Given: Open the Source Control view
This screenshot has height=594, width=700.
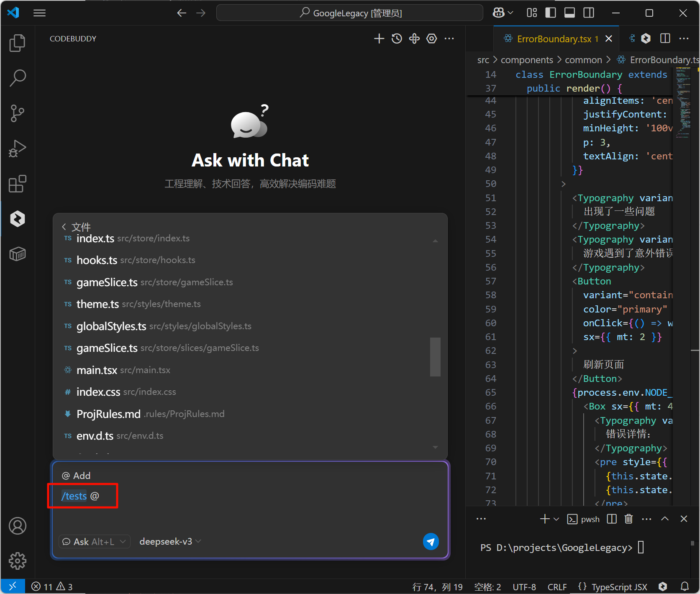Looking at the screenshot, I should [x=17, y=113].
